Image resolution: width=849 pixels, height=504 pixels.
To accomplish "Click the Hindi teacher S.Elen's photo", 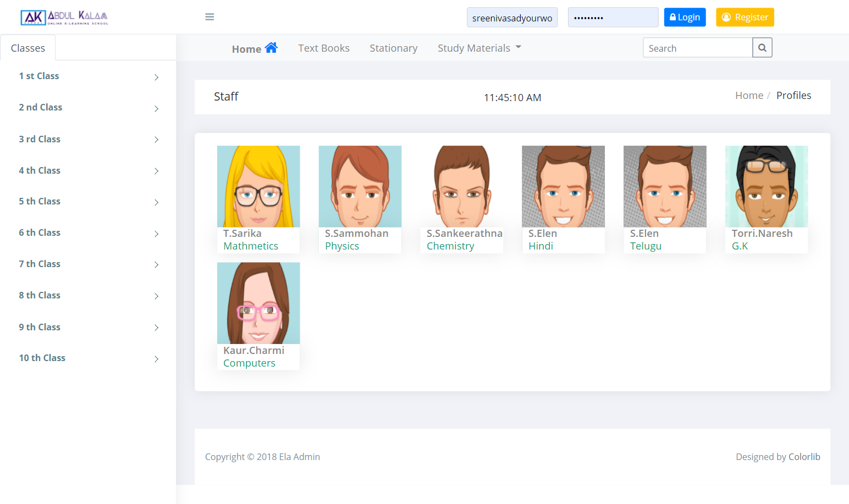I will click(x=563, y=186).
